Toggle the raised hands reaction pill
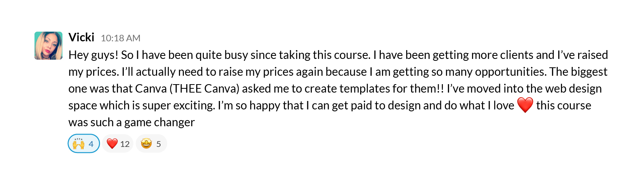 [x=84, y=144]
